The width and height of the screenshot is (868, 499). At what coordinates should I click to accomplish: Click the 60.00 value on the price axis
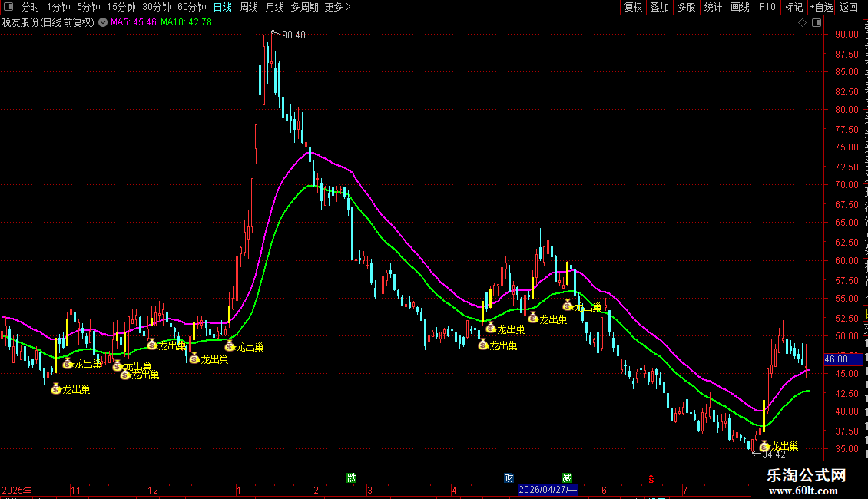[846, 260]
